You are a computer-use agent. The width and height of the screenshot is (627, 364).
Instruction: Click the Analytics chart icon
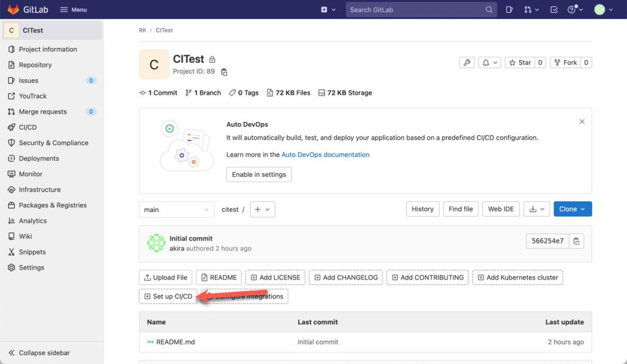click(x=11, y=221)
